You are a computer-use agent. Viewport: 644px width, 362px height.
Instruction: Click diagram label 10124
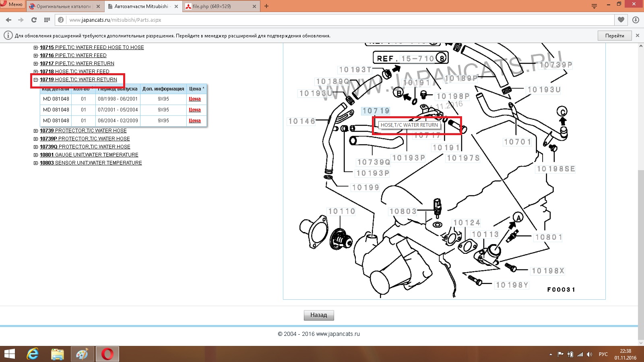(467, 223)
